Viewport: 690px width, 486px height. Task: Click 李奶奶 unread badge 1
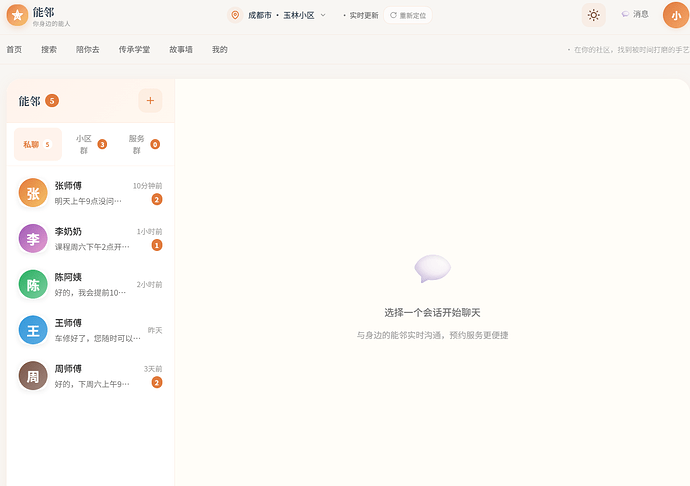click(x=157, y=245)
